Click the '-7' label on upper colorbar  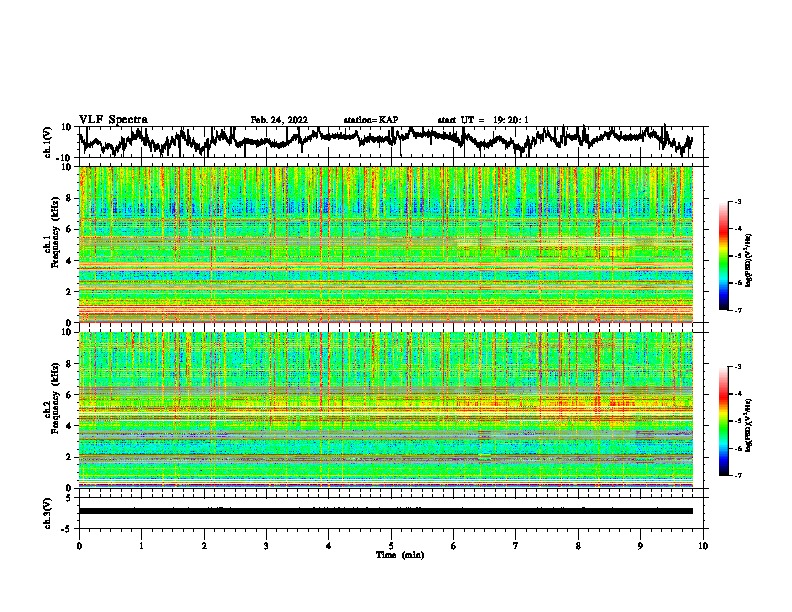coord(738,310)
